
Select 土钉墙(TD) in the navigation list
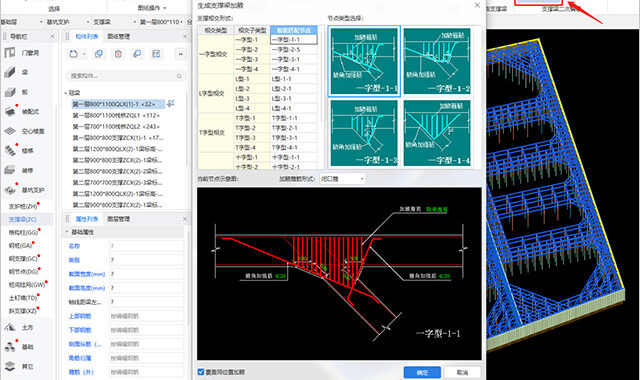pyautogui.click(x=23, y=298)
